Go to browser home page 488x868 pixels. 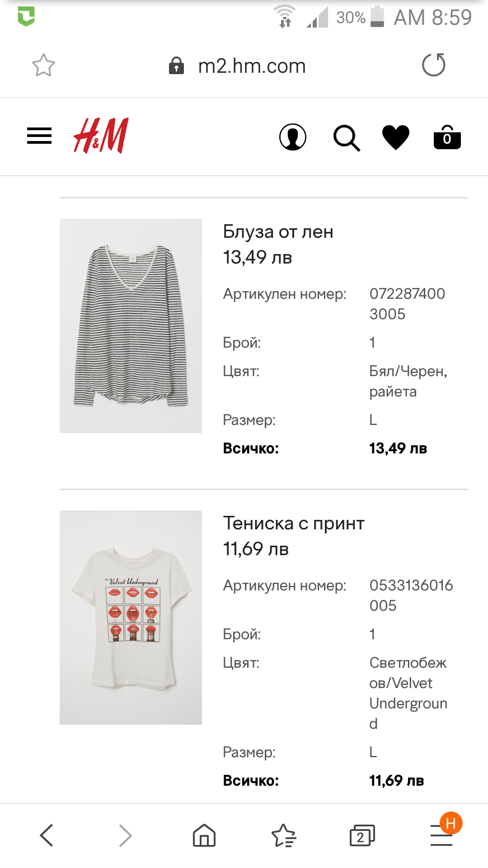(204, 835)
